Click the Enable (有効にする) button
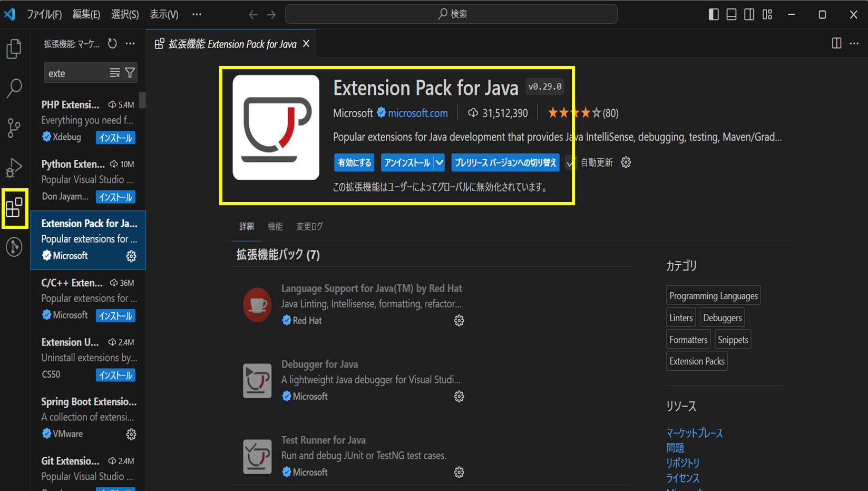 point(355,162)
